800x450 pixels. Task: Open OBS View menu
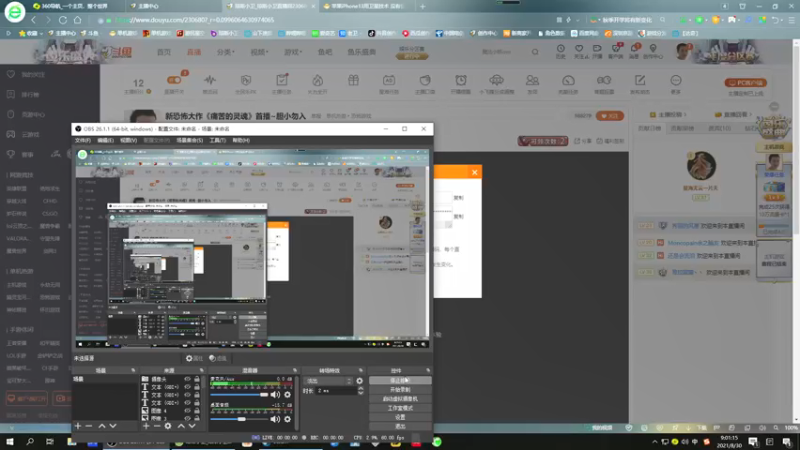coord(128,140)
